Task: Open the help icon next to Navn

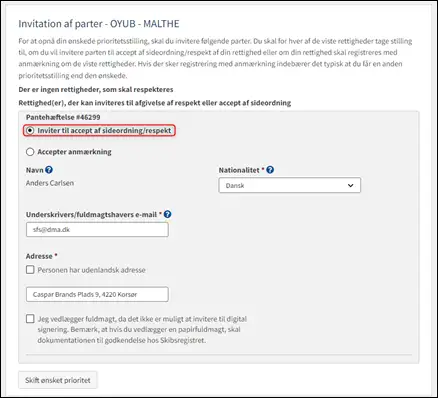Action: 49,170
